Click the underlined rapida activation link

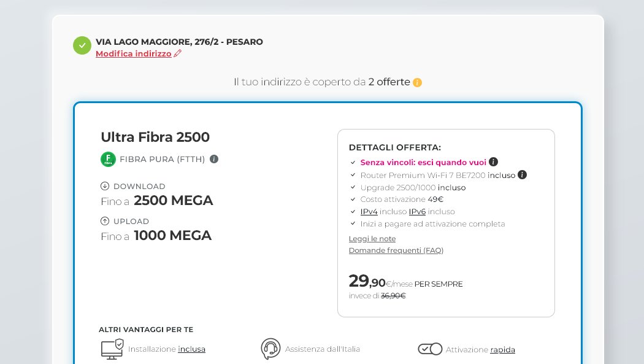[502, 350]
